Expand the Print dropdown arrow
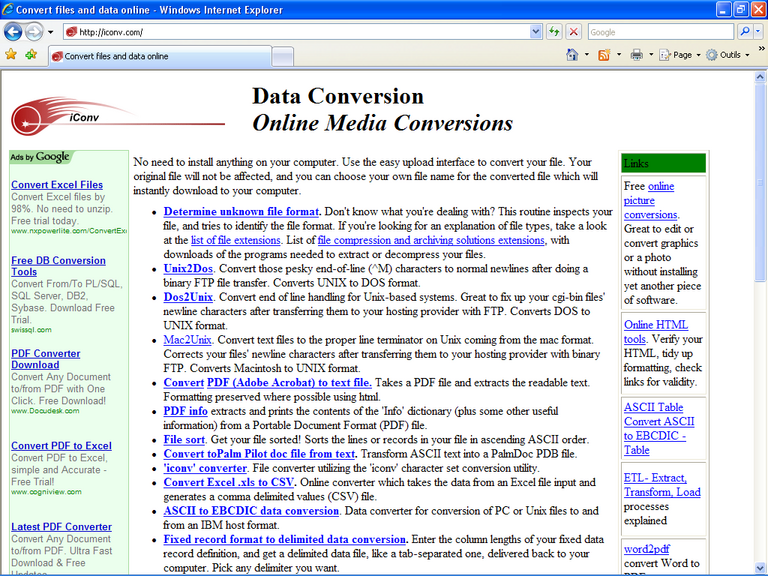 (x=651, y=55)
